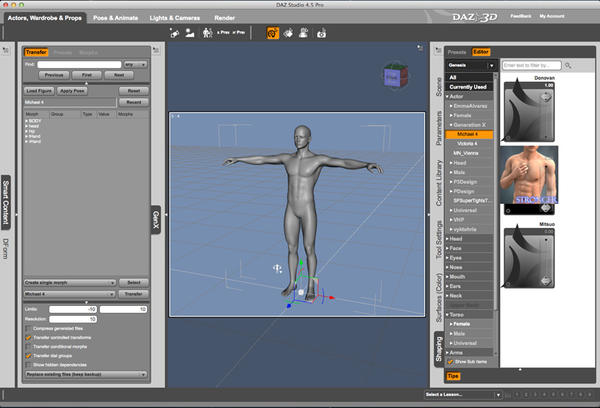The width and height of the screenshot is (600, 408).
Task: Click the blue Z-axis handle of the gizmo
Action: [289, 305]
